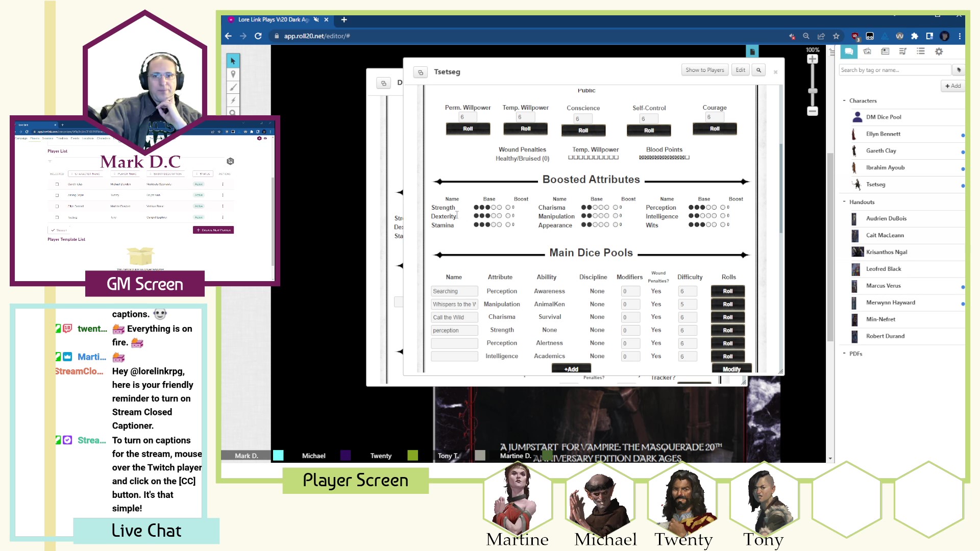Screen dimensions: 980x551
Task: Click the Tsetseg sheet vertical scrollbar
Action: 780,189
